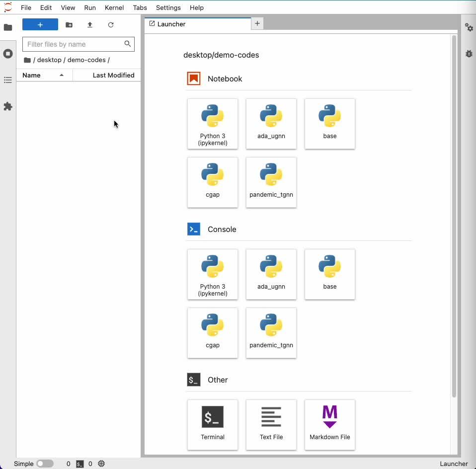Launch a new notebook with the ada_ugnn kernel
476x469 pixels.
[x=271, y=124]
